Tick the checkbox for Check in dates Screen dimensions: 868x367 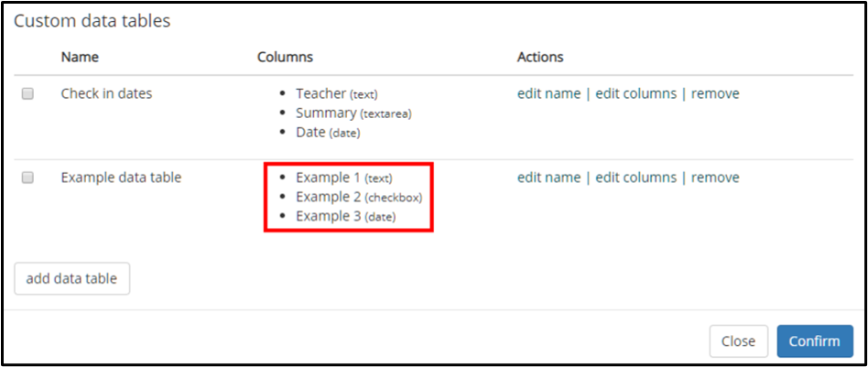tap(27, 94)
